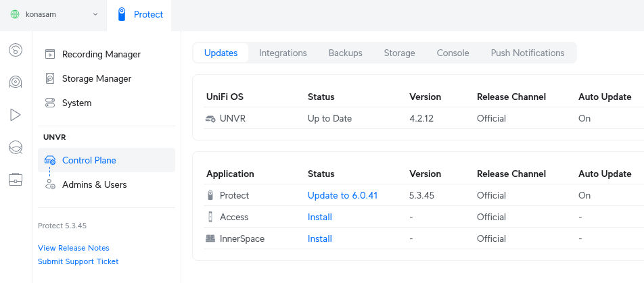644x283 pixels.
Task: Click the Official release channel for Access
Action: 491,217
